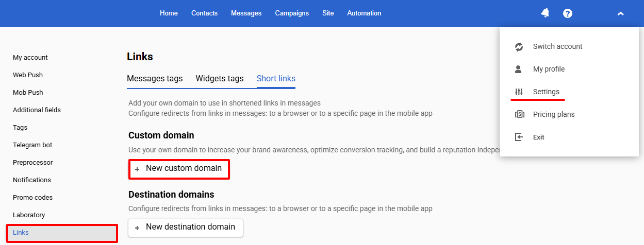
Task: Open Automation in top navigation
Action: click(x=364, y=13)
